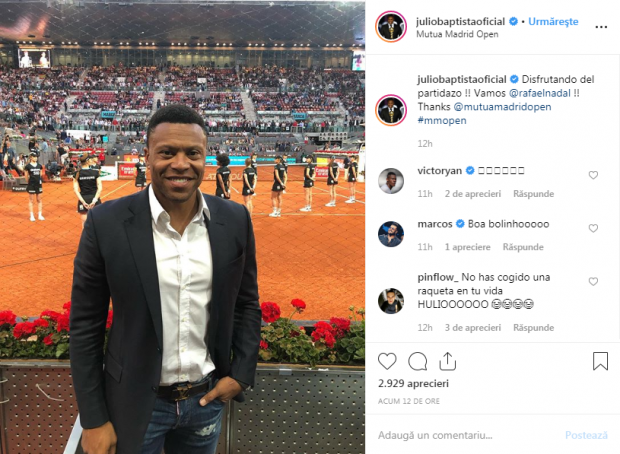Save post with bookmark icon
The height and width of the screenshot is (454, 620).
(600, 361)
